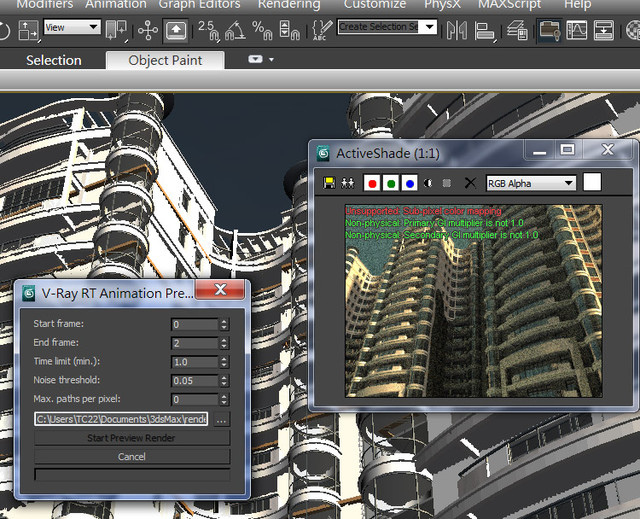Image resolution: width=640 pixels, height=519 pixels.
Task: Clone the ActiveShade rendered frame window
Action: coord(348,183)
